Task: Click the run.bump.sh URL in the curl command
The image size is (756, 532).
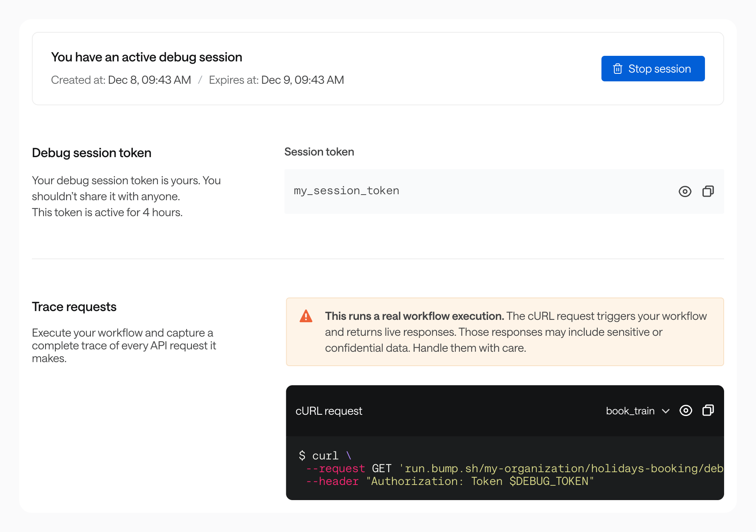Action: click(x=558, y=469)
